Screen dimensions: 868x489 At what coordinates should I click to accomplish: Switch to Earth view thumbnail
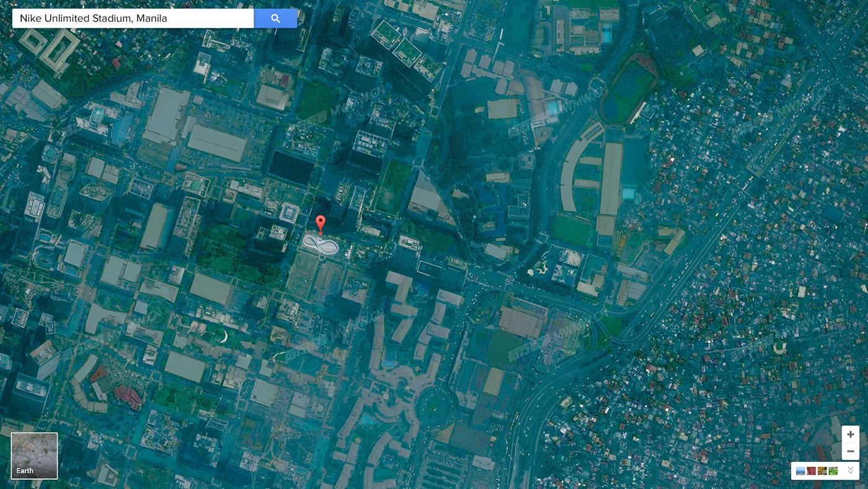point(34,455)
